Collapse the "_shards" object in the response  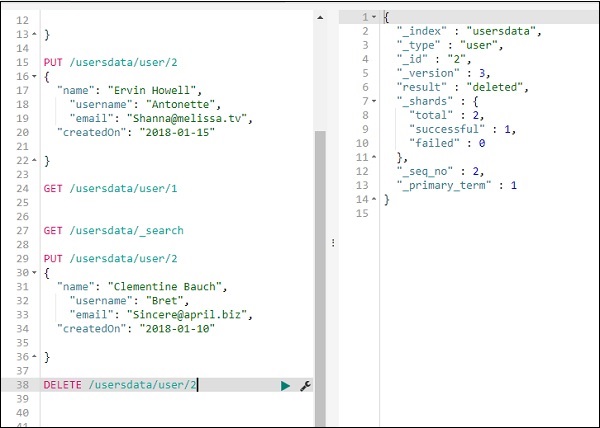click(x=374, y=101)
